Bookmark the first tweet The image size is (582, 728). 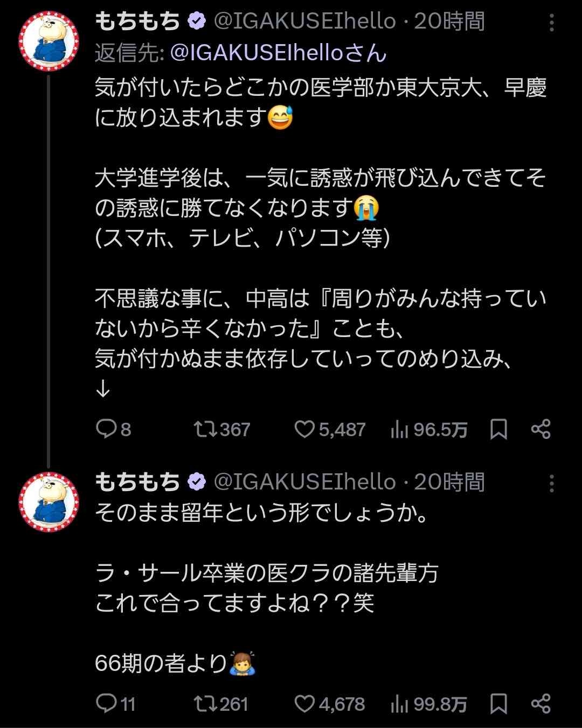pos(498,429)
